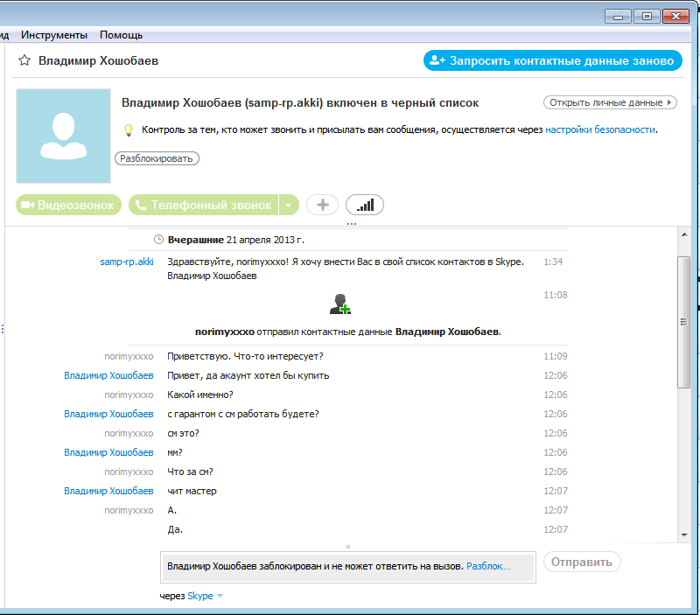
Task: Click the chat scrollbar thumb
Action: click(683, 322)
